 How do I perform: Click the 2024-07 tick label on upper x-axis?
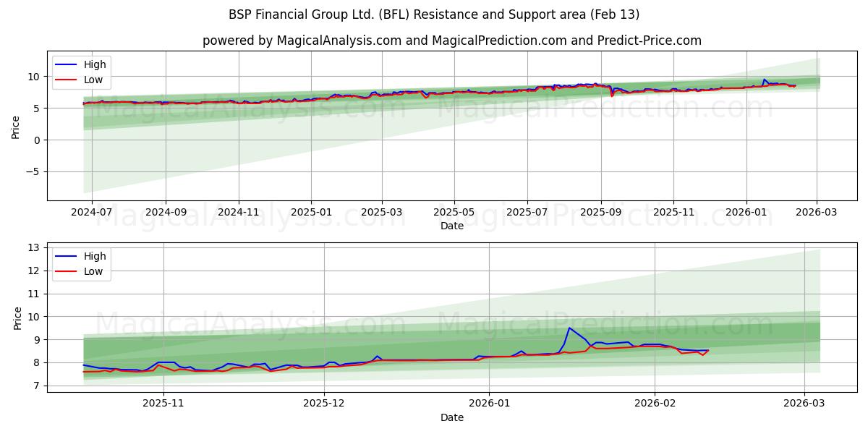point(91,213)
